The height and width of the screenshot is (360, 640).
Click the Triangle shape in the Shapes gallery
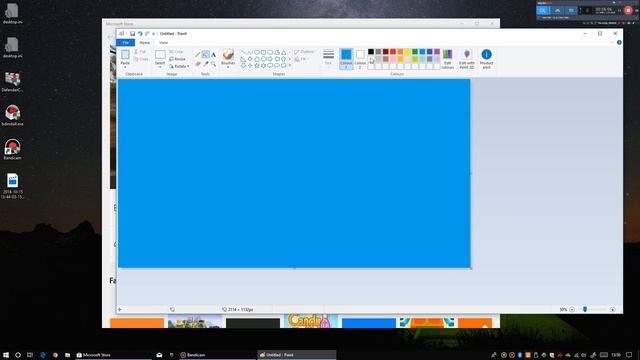(283, 52)
